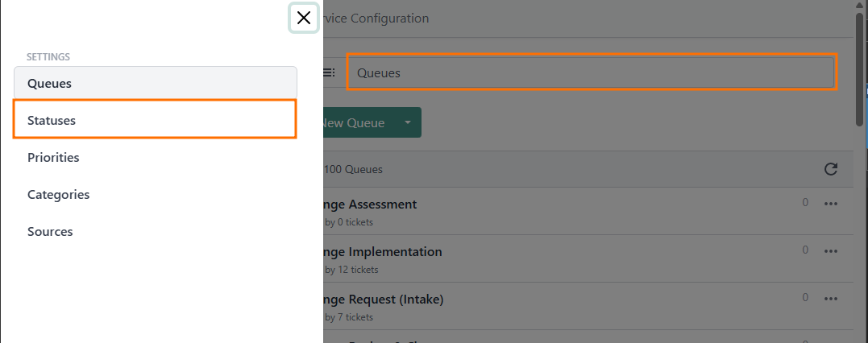The height and width of the screenshot is (343, 868).
Task: Click the Service Configuration page title
Action: [375, 18]
